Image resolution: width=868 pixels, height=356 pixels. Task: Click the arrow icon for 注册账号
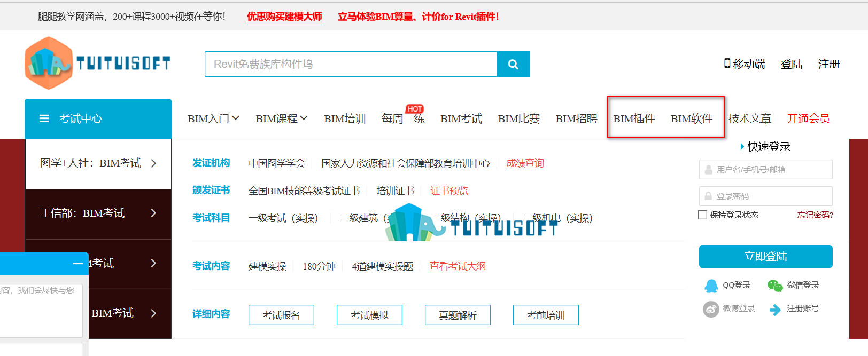(775, 309)
